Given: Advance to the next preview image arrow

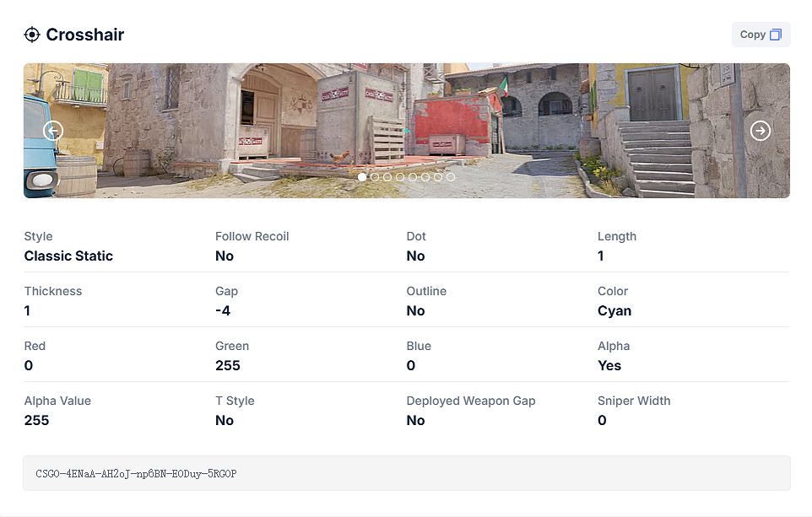Looking at the screenshot, I should pyautogui.click(x=761, y=131).
